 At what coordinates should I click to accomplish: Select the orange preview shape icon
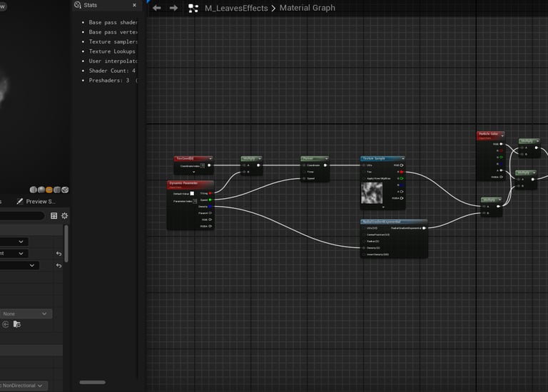click(x=49, y=190)
